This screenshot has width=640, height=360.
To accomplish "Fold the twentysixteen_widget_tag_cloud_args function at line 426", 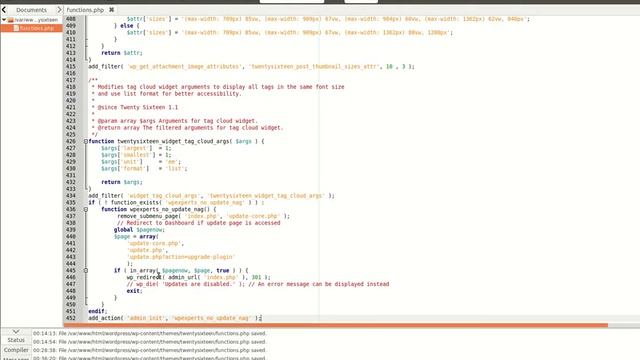I will (86, 141).
